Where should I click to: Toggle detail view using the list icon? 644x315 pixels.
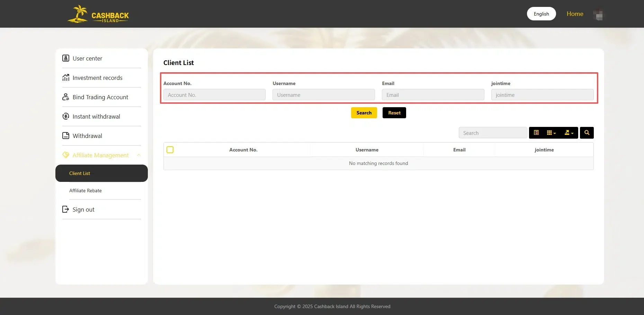point(536,132)
